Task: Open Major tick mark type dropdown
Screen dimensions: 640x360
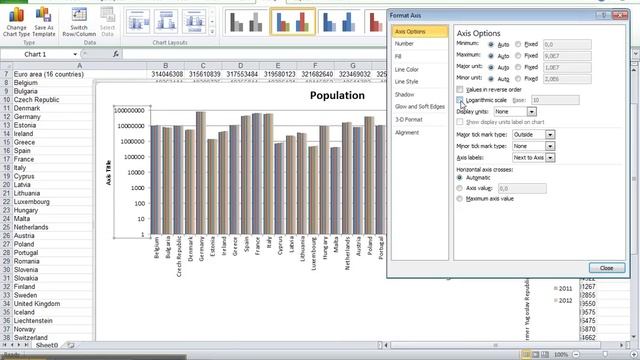Action: [x=550, y=135]
